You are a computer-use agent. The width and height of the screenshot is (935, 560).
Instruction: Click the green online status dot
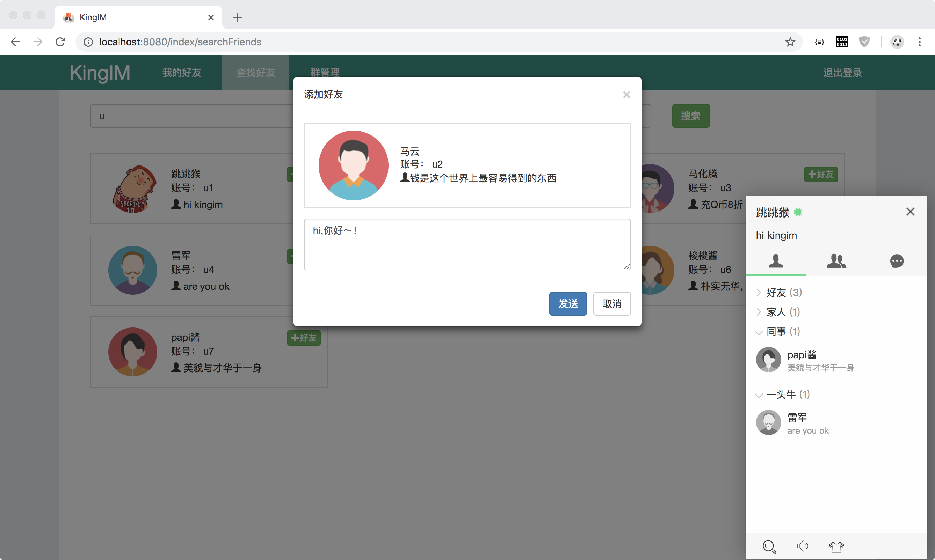798,213
